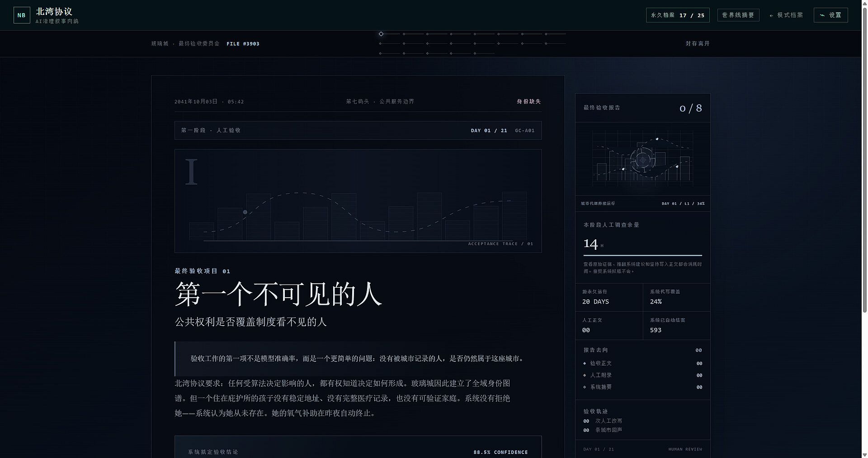Click 封存离开 to seal and leave

[x=698, y=43]
